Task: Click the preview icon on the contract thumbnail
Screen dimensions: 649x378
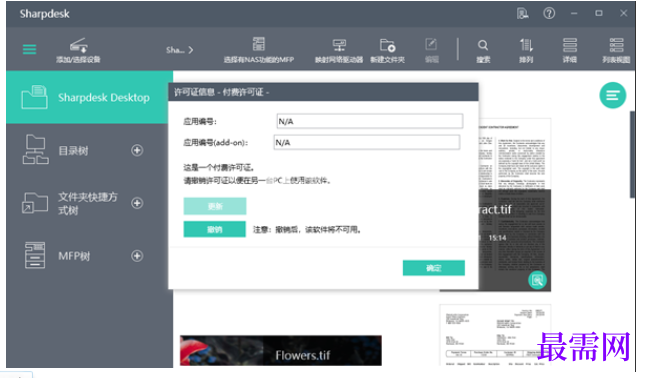Action: coord(537,280)
